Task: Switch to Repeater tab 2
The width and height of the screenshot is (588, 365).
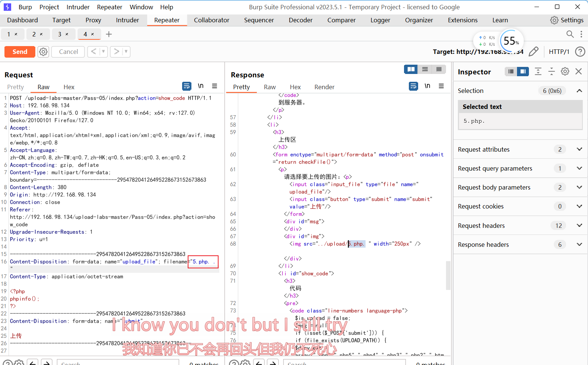Action: pos(34,34)
